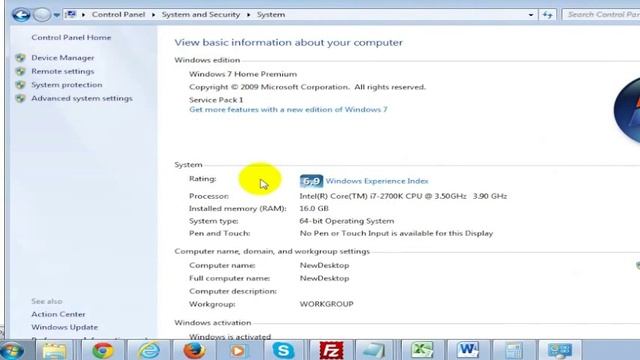Click the No Pen or Touch Input text
This screenshot has width=640, height=360.
click(x=396, y=233)
